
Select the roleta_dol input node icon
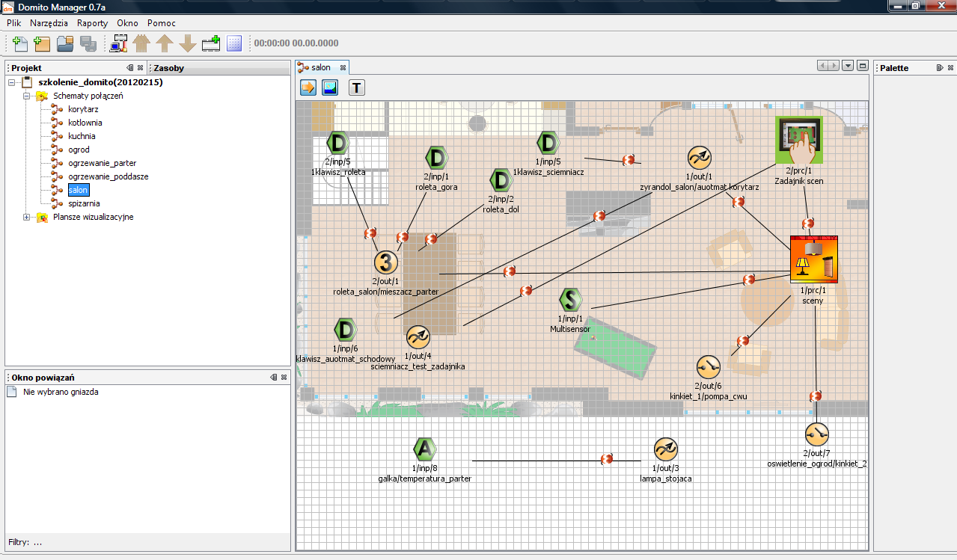coord(501,180)
